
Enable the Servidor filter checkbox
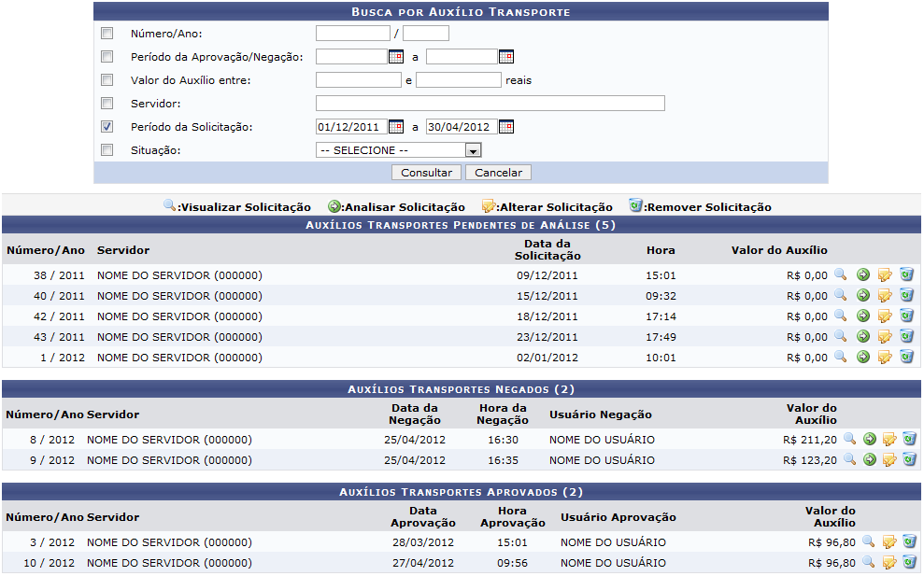click(107, 103)
